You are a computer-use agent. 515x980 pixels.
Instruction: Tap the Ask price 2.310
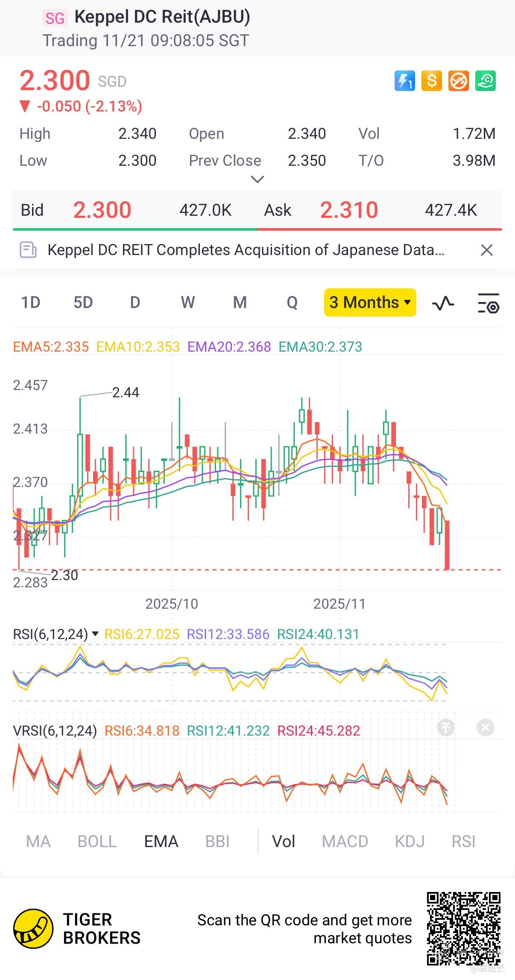point(349,210)
